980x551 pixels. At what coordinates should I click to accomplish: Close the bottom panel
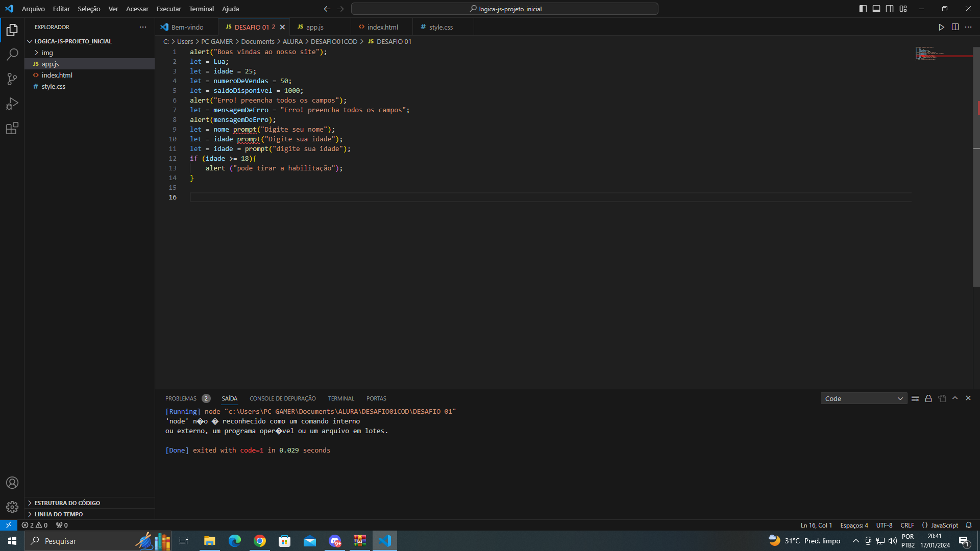pos(968,398)
